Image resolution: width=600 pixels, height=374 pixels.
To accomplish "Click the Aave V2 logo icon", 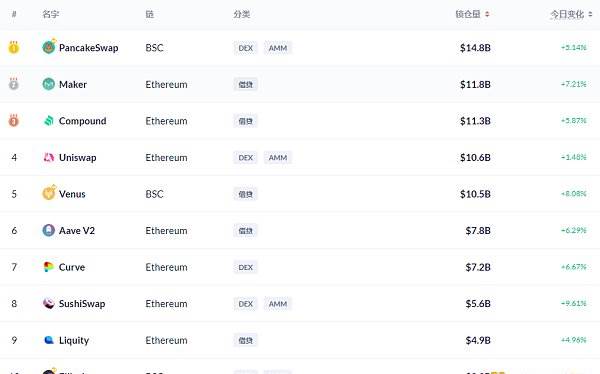I will (x=49, y=230).
